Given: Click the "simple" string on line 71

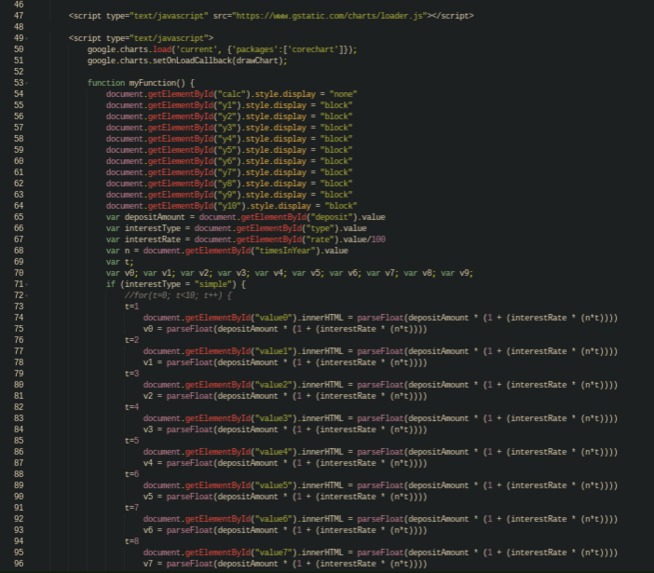Looking at the screenshot, I should pyautogui.click(x=215, y=284).
